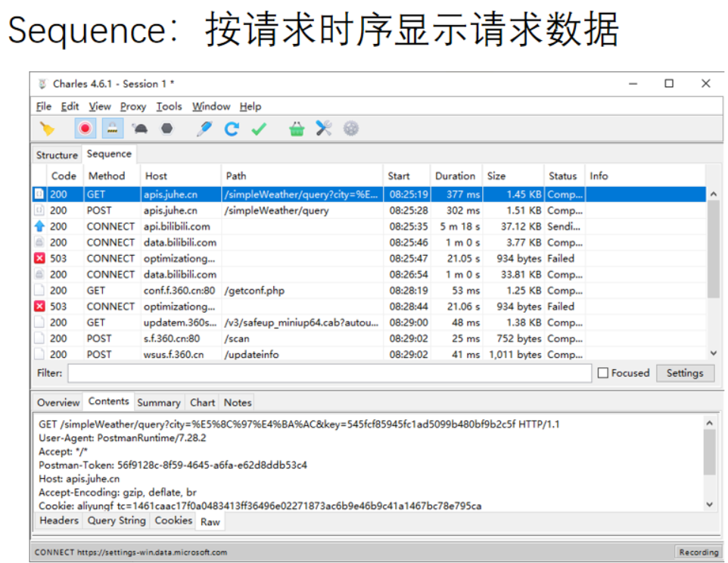Select the /getconf.php request row
Screen dimensions: 728x563
tap(369, 290)
